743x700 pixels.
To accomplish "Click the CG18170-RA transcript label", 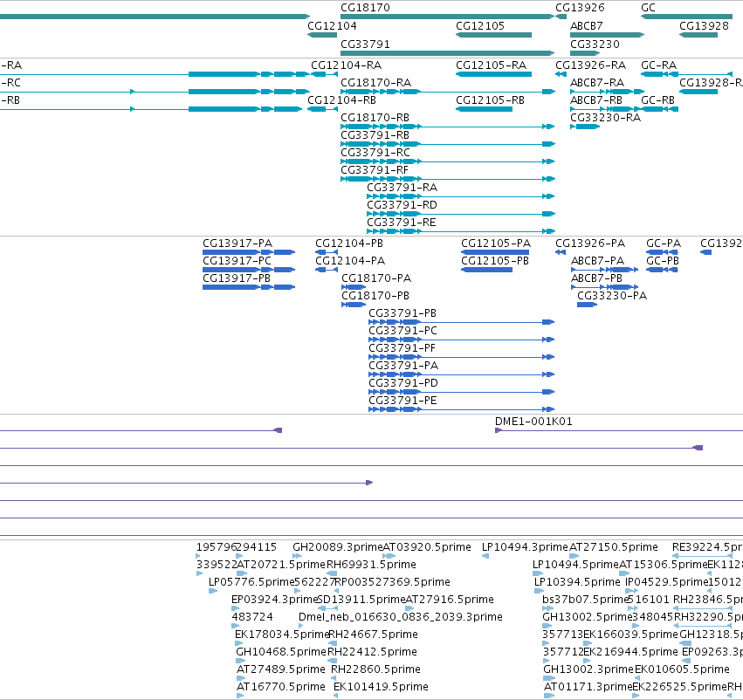I will [375, 83].
